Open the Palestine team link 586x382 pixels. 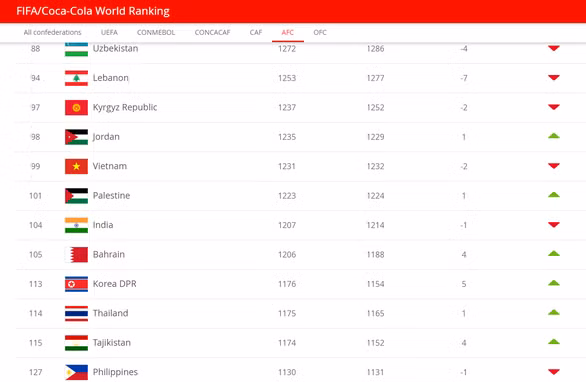111,195
